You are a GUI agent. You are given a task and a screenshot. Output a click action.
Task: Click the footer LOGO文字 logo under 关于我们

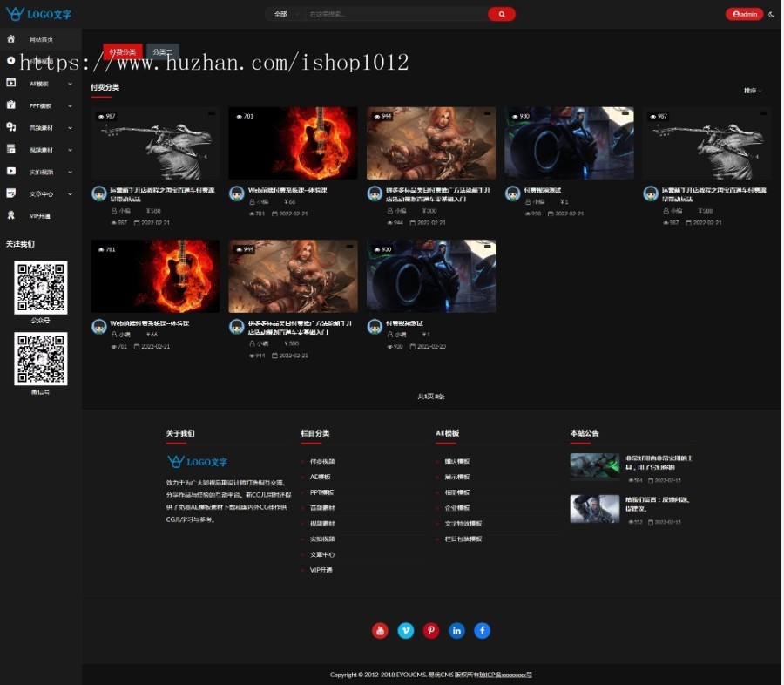click(197, 461)
